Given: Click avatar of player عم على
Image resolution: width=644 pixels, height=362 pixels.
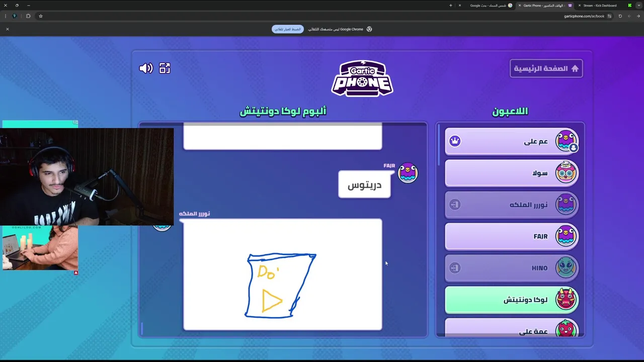Looking at the screenshot, I should click(566, 141).
